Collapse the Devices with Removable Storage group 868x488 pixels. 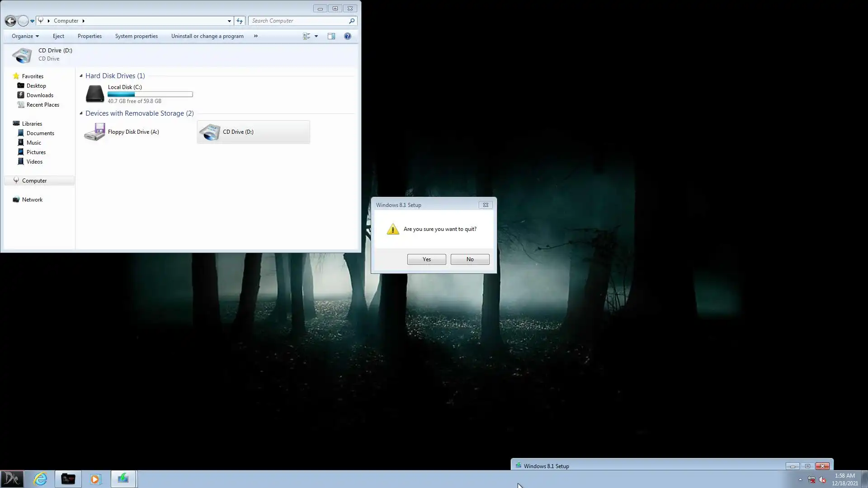point(81,113)
